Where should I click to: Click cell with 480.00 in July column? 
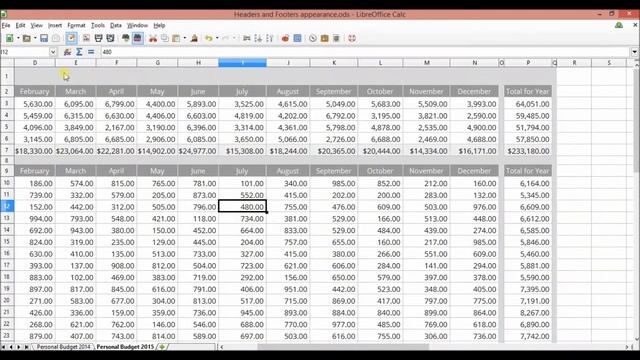[x=242, y=207]
